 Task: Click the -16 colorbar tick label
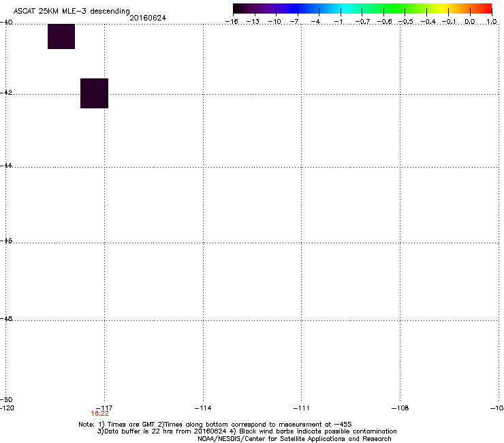tap(232, 22)
